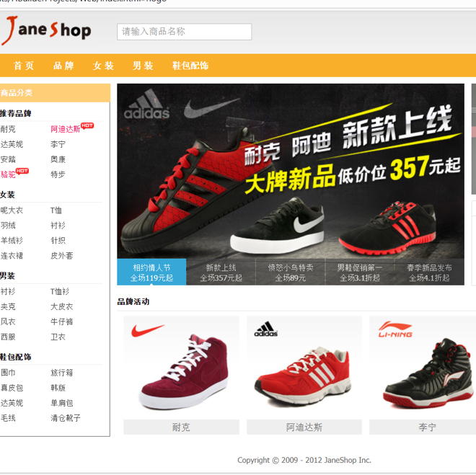Switch banner to 新款上线 slide
The height and width of the screenshot is (475, 476).
point(221,272)
